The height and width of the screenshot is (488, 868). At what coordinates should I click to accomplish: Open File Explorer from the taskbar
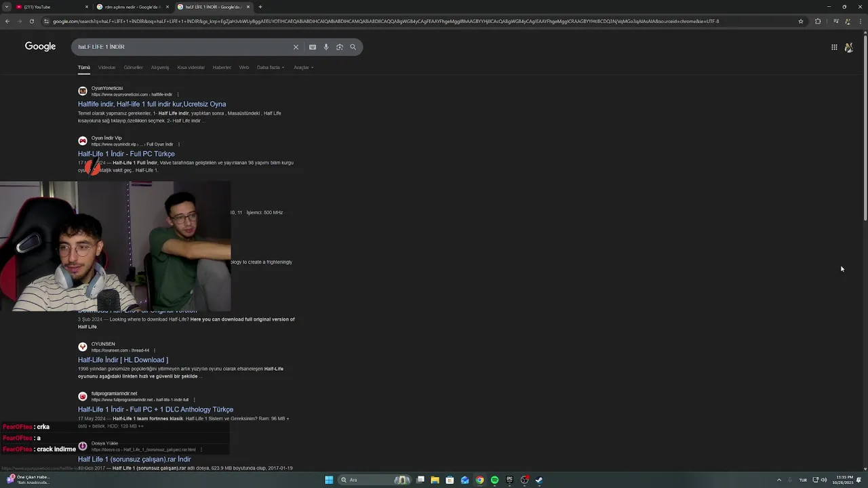pos(435,480)
